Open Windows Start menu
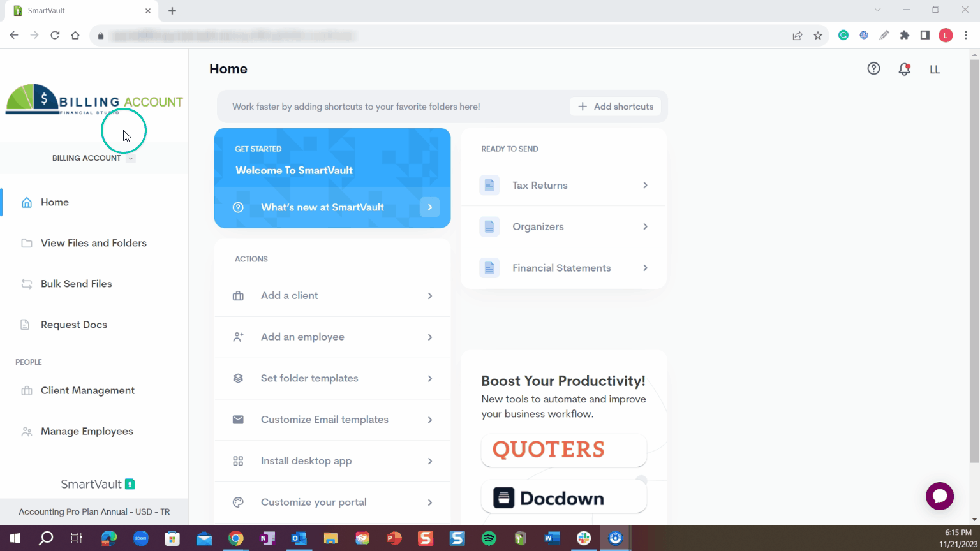The image size is (980, 551). click(15, 538)
